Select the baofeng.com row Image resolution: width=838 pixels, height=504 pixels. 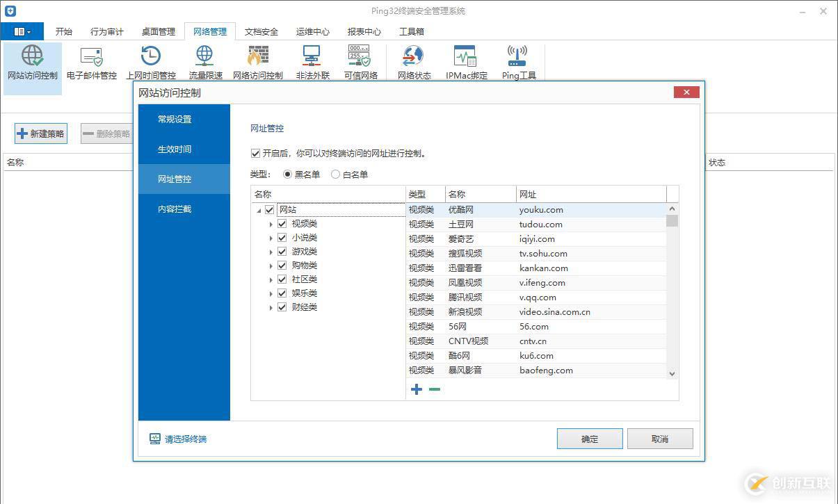536,371
